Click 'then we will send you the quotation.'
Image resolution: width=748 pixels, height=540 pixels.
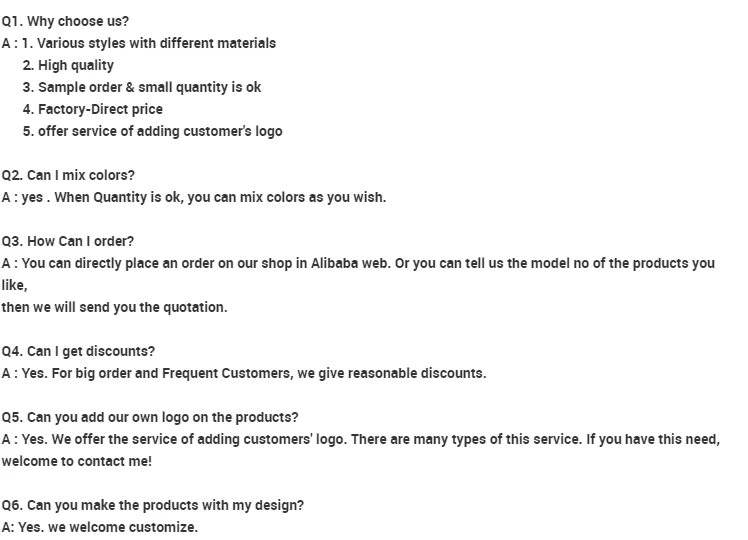[114, 307]
